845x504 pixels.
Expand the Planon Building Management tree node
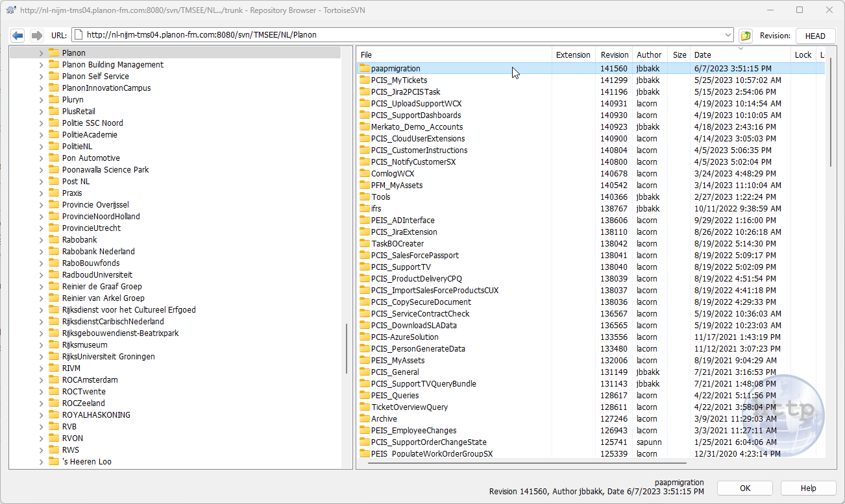click(42, 65)
